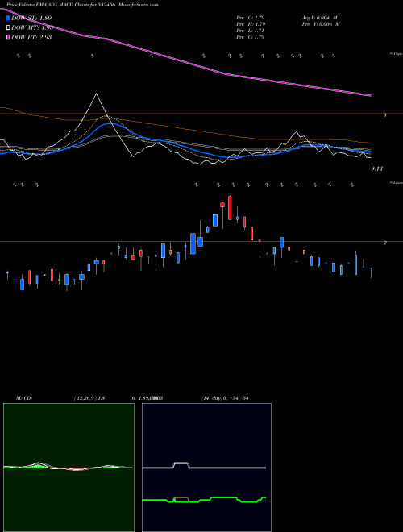Screen dimensions: 403x532
Task: Click the chart title mentioning MunafaSutra.com
Action: click(82, 5)
